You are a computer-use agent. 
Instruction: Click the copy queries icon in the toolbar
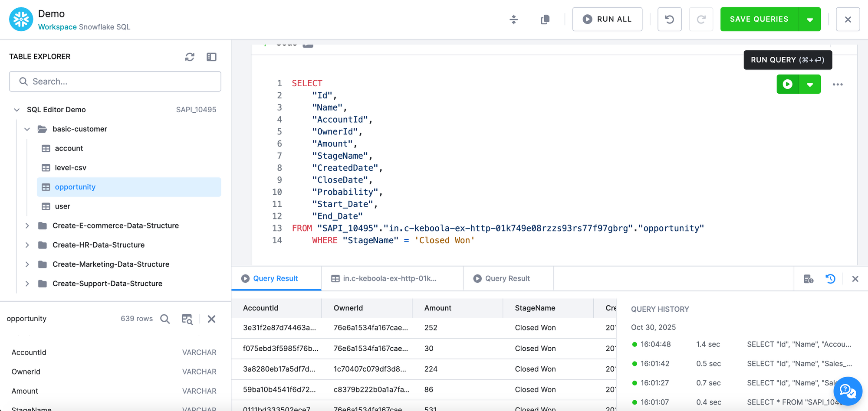tap(545, 19)
